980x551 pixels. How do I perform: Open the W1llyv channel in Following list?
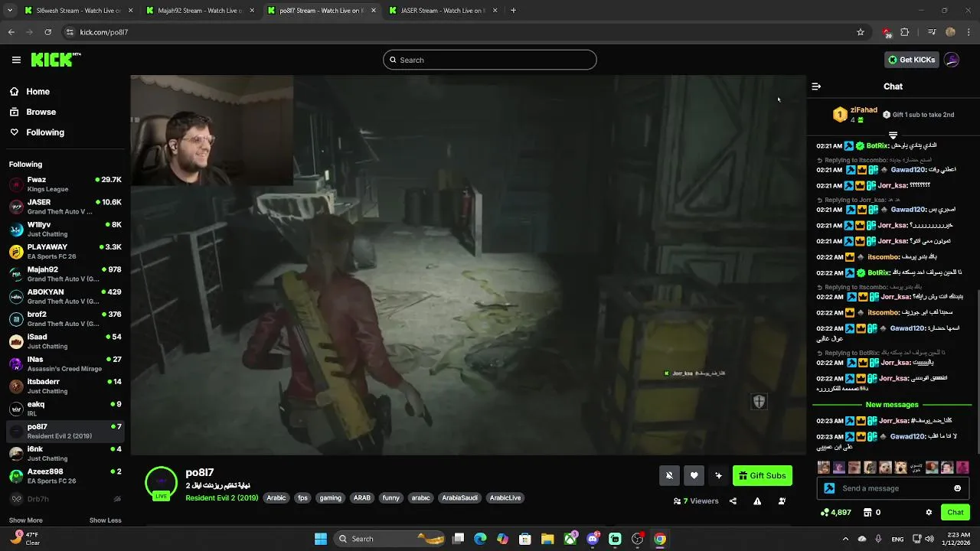click(x=64, y=229)
